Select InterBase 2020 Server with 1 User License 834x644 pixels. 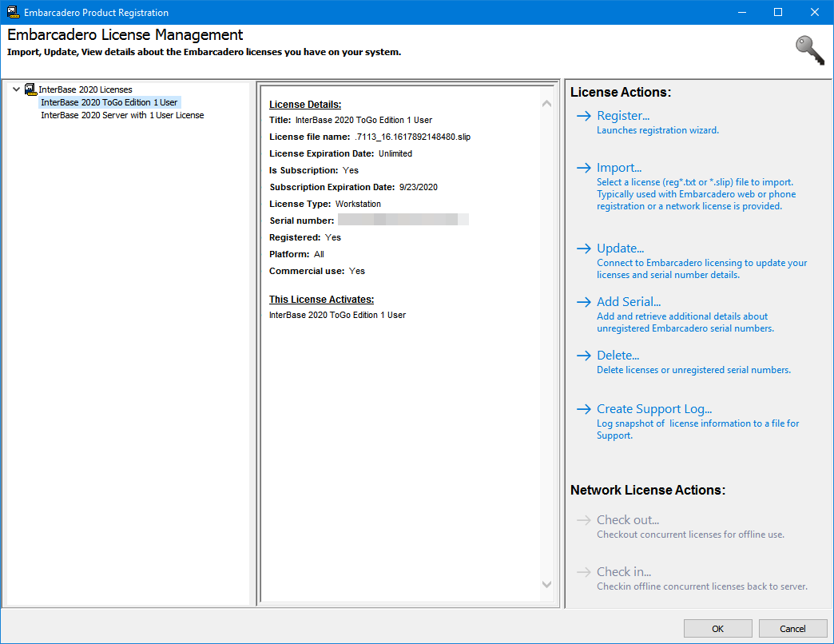122,115
